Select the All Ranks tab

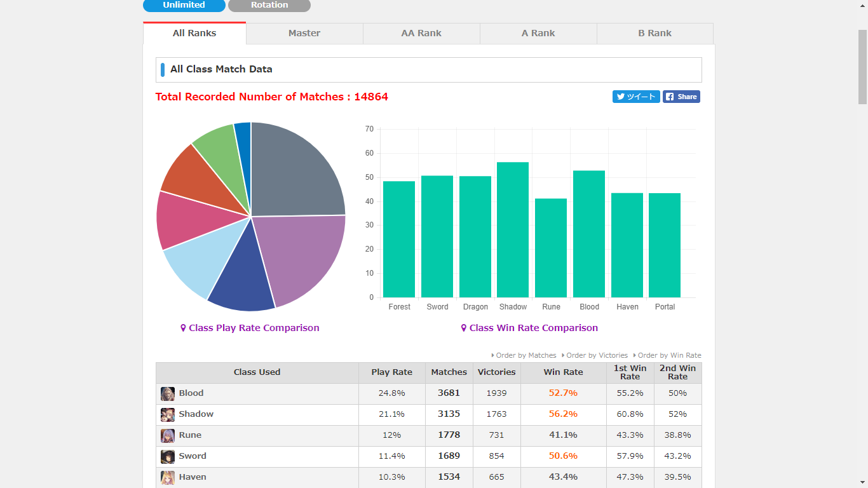click(194, 33)
